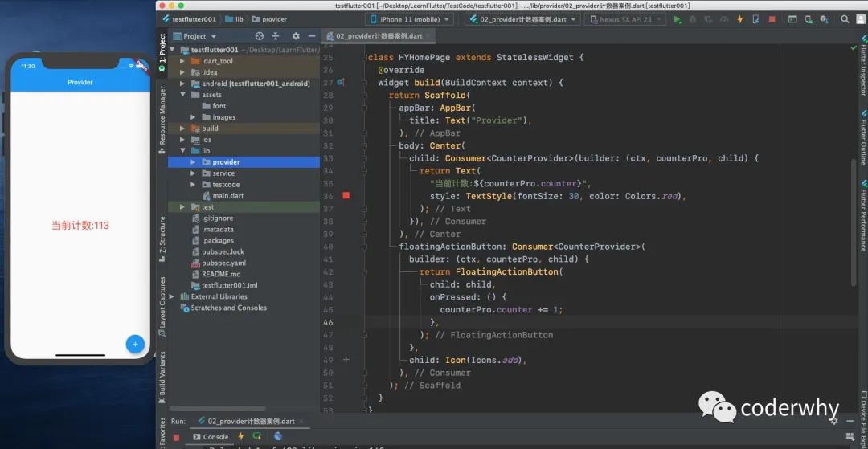Hide the Project panel with minus icon

(x=312, y=36)
